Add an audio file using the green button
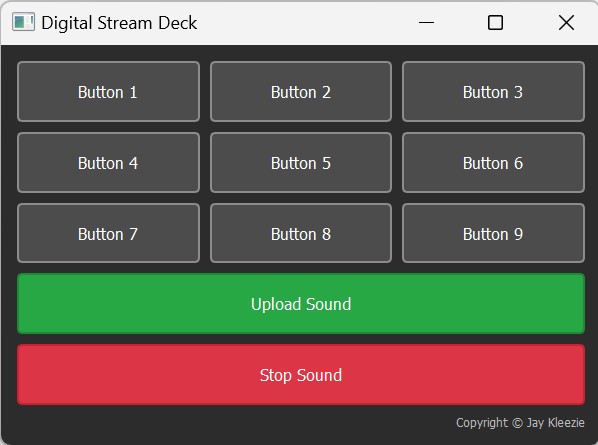598x445 pixels. tap(301, 304)
